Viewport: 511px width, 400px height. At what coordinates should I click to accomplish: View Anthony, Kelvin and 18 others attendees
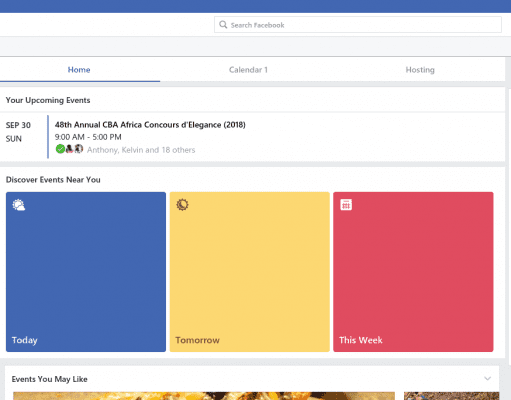point(141,150)
